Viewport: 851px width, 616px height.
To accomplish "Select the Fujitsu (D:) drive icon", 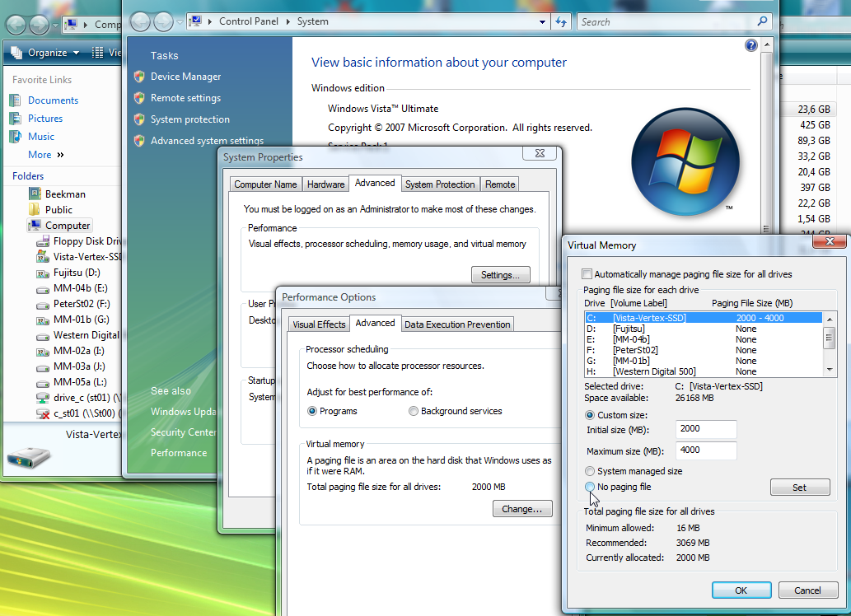I will [43, 273].
